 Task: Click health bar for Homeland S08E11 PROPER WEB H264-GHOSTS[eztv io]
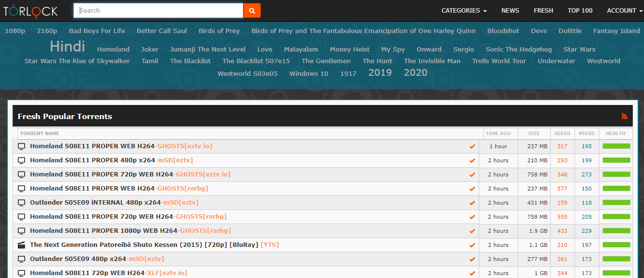pos(616,146)
